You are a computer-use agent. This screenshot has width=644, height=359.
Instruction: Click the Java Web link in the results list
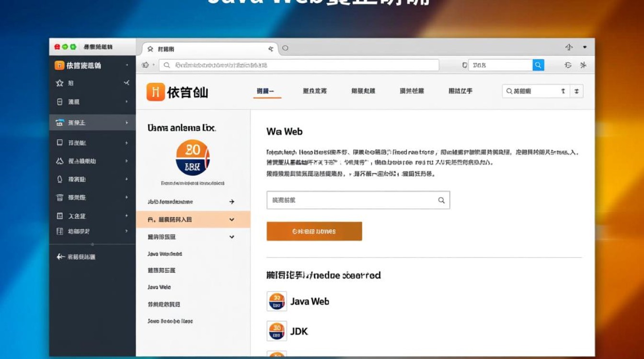310,302
